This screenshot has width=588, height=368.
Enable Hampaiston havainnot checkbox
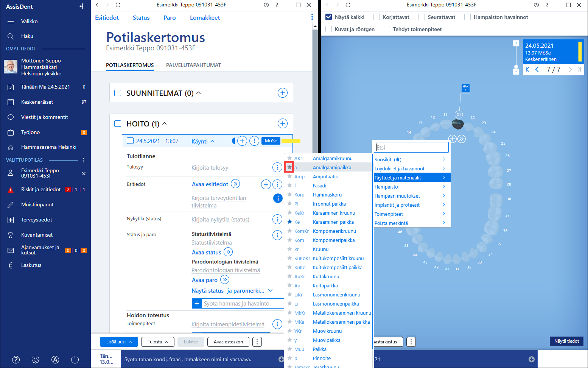click(467, 17)
